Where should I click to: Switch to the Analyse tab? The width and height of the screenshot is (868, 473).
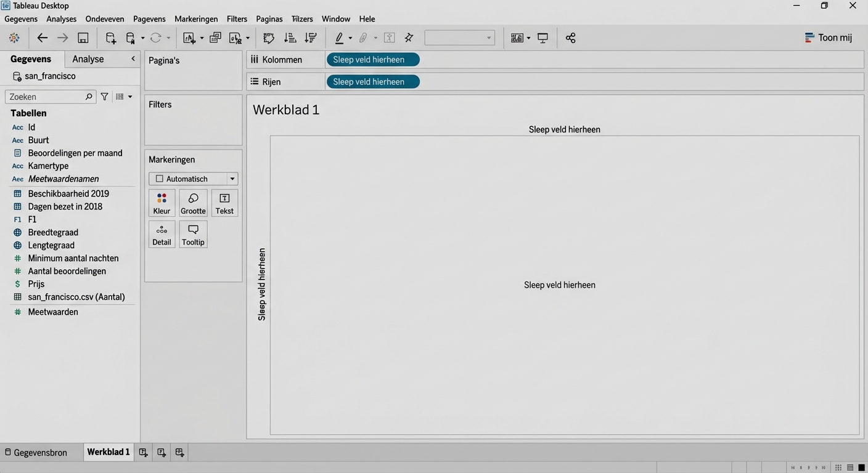pos(88,59)
